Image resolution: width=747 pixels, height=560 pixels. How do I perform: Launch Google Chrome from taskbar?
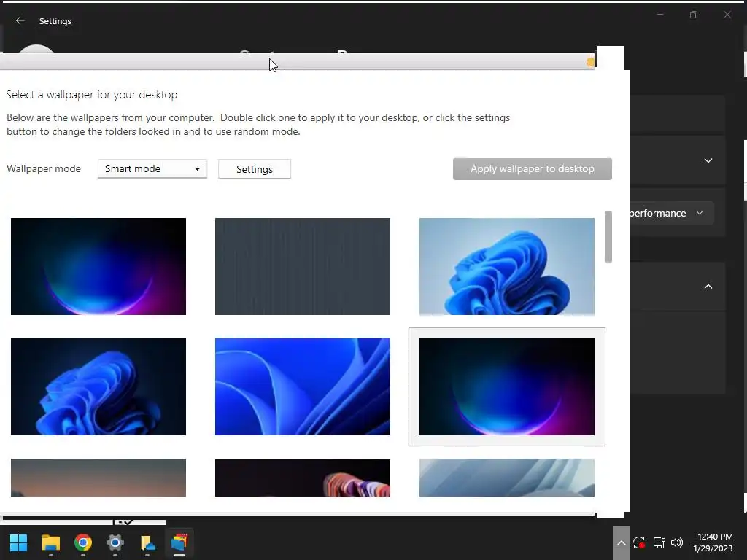click(83, 542)
